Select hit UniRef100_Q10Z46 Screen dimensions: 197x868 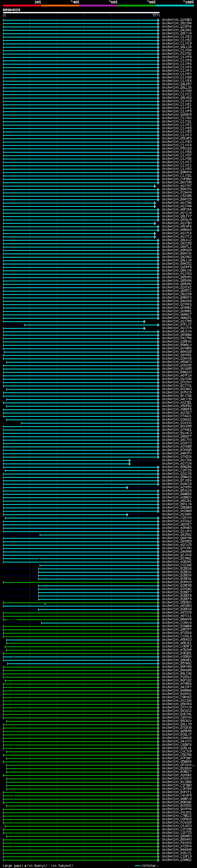(177, 379)
